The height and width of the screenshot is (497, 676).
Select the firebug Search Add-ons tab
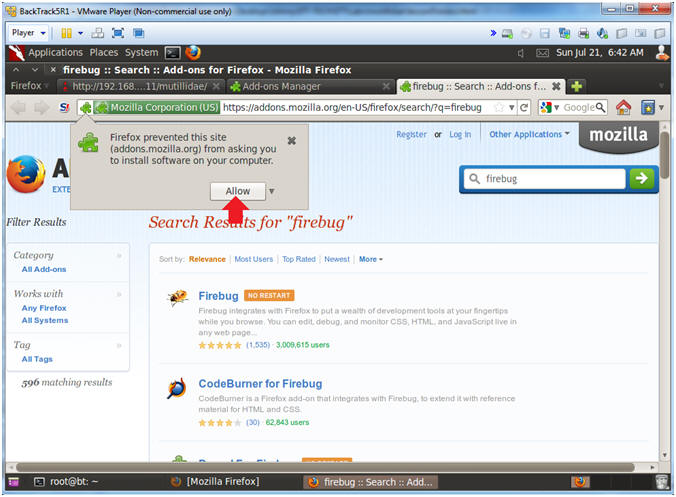point(480,86)
